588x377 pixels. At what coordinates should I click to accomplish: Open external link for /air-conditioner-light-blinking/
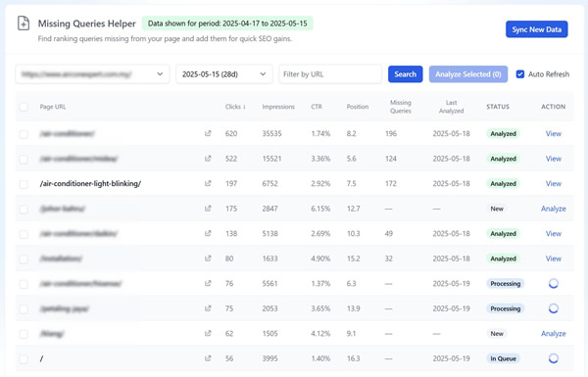click(x=208, y=184)
